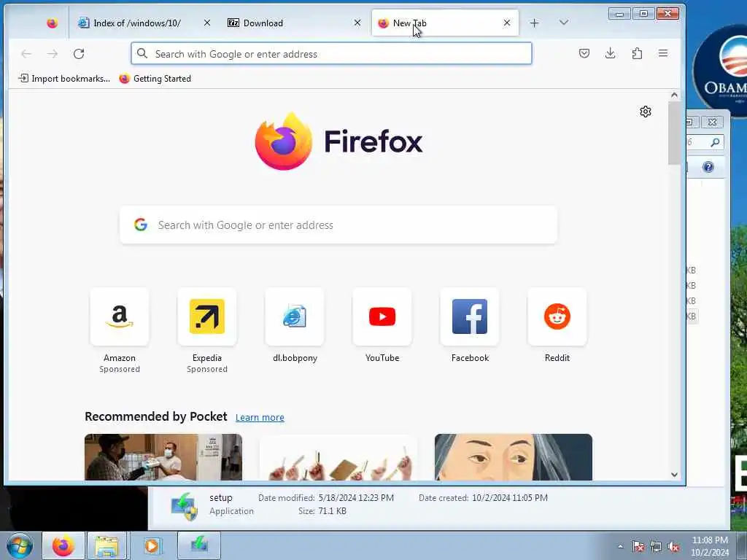Click the Recommended by Pocket heading
This screenshot has height=560, width=747.
(156, 416)
